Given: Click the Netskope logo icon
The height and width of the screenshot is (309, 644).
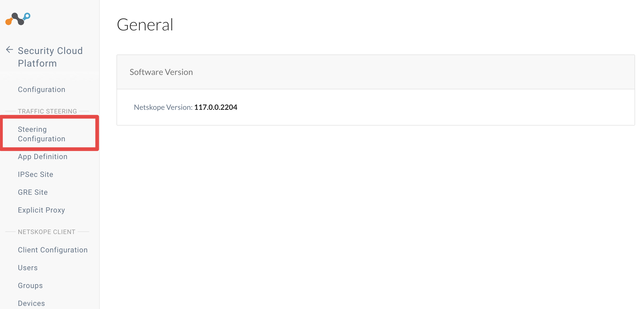Looking at the screenshot, I should point(18,19).
